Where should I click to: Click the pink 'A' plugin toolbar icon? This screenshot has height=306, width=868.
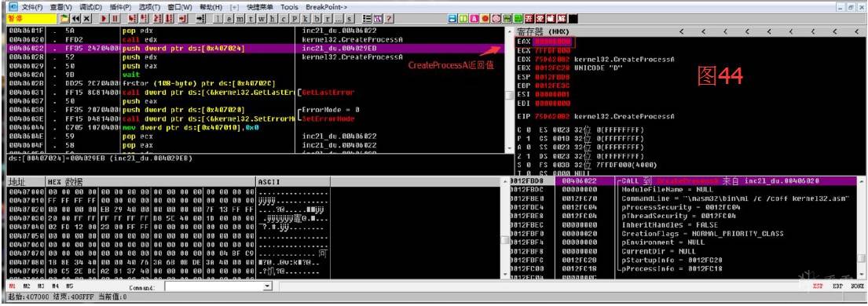474,18
